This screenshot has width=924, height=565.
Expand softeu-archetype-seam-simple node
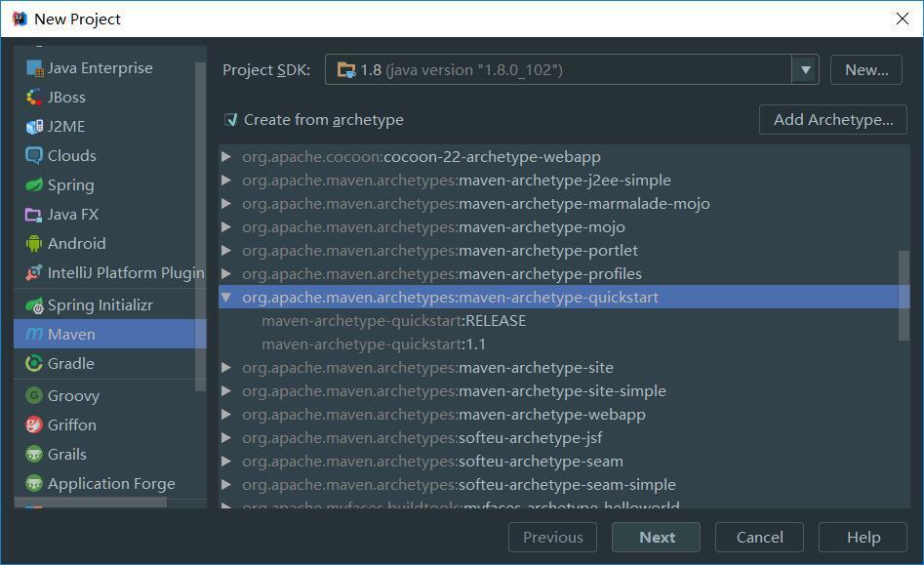coord(225,485)
